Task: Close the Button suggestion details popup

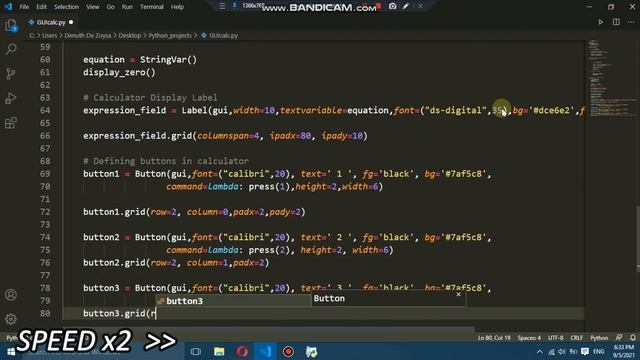Action: [459, 294]
